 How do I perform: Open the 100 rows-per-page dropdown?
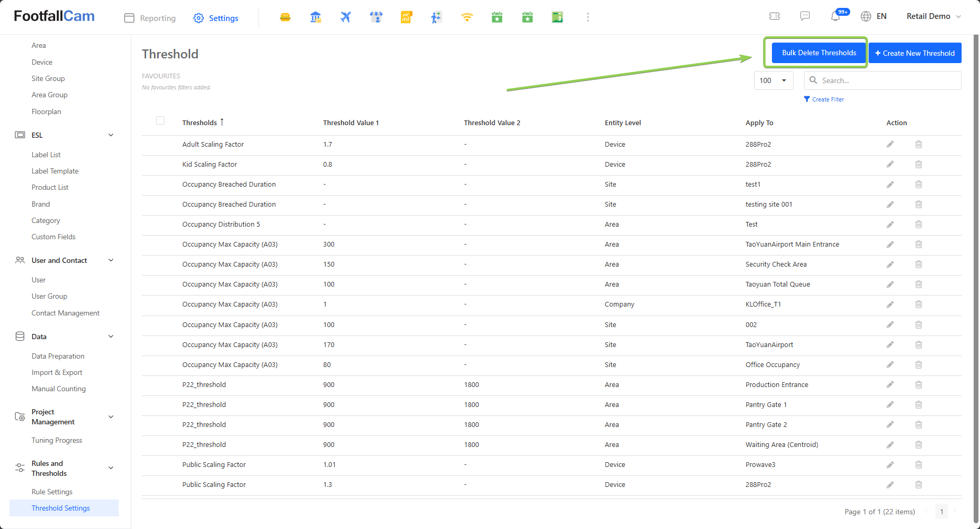tap(773, 80)
